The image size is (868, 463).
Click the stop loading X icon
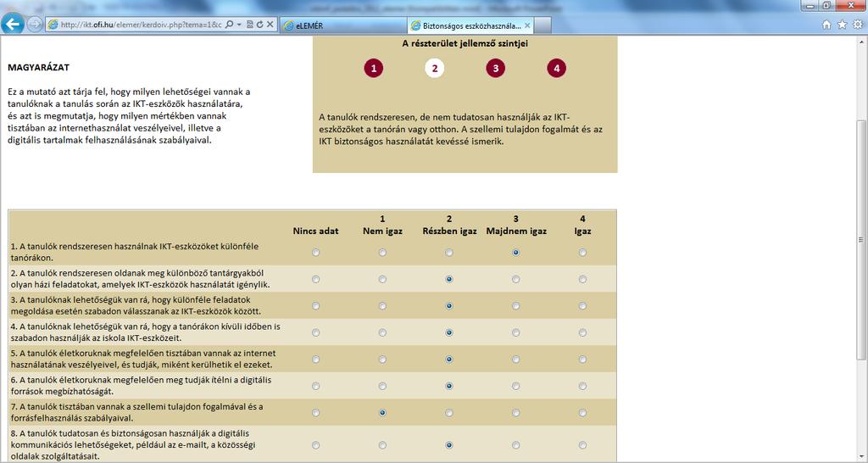(270, 25)
